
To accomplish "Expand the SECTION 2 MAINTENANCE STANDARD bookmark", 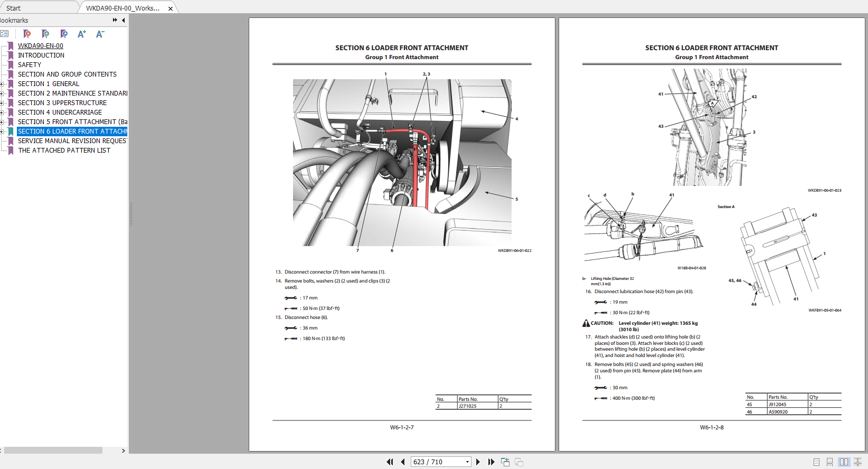I will pos(2,93).
